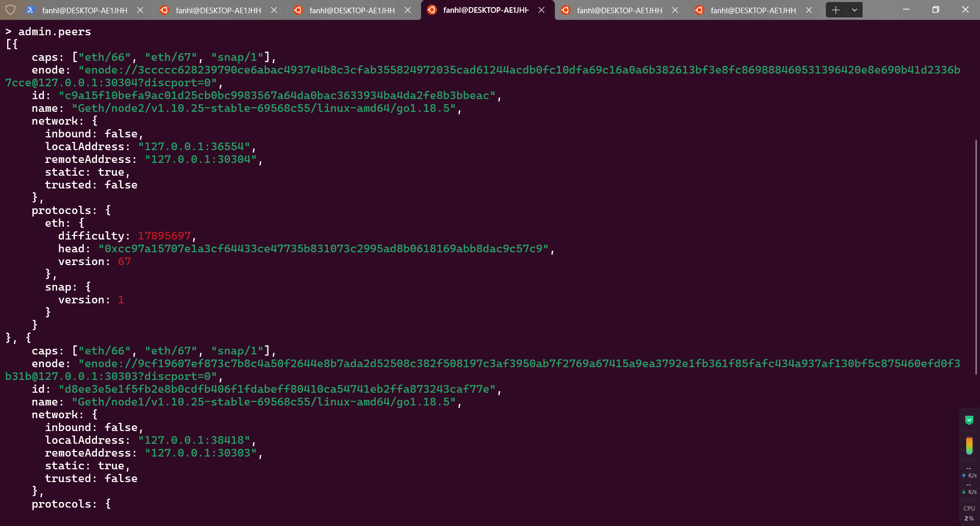Click the green shield icon in the side widget

[x=969, y=420]
